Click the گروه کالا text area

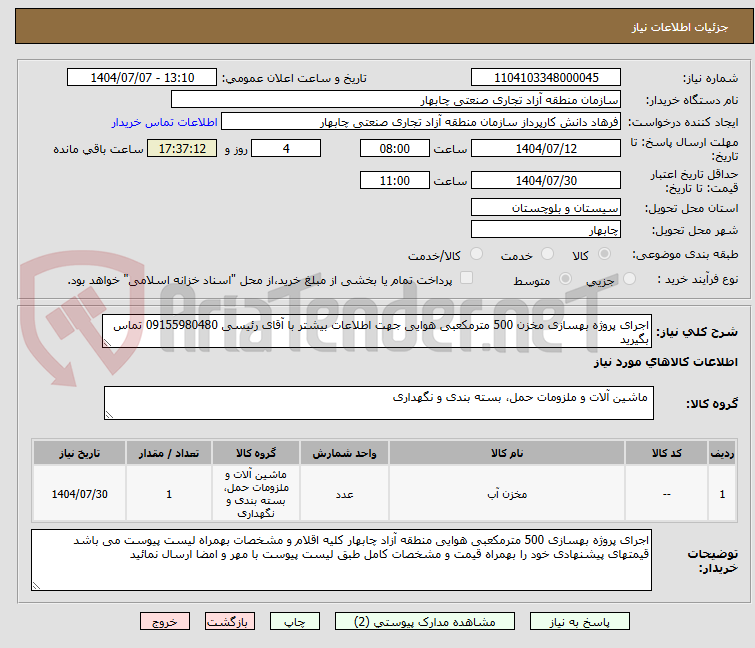tap(378, 403)
